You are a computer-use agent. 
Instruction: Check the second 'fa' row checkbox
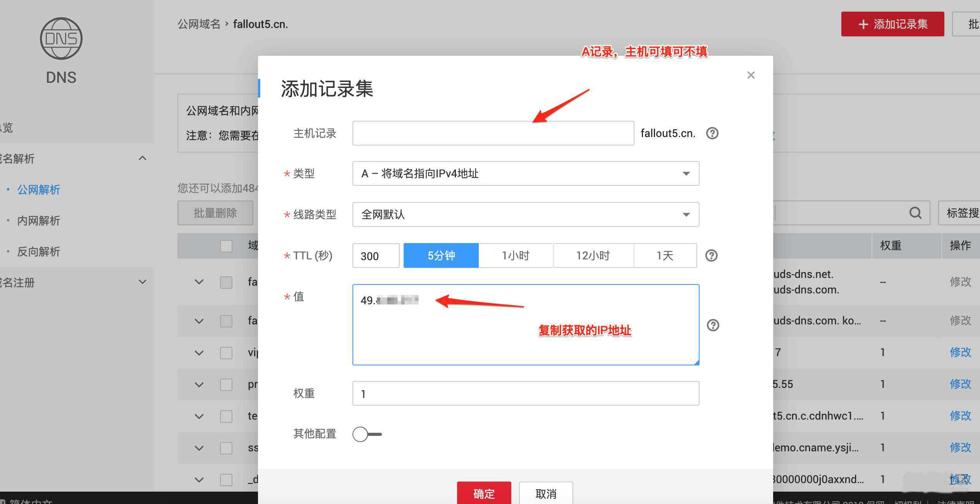point(226,321)
